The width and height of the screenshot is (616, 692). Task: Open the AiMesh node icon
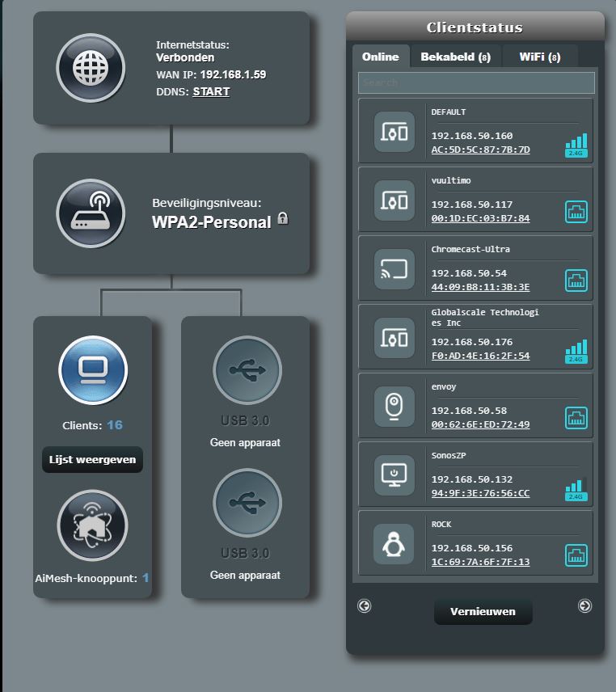pos(93,525)
